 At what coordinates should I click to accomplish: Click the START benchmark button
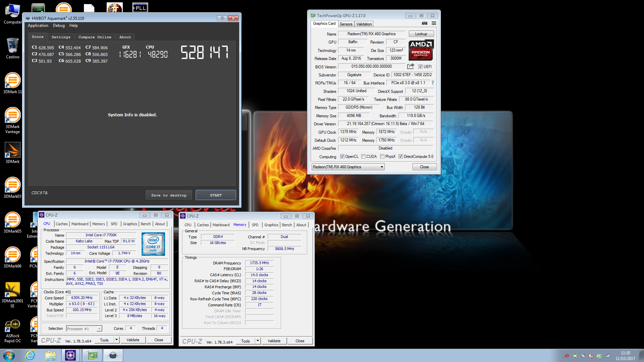click(x=216, y=195)
